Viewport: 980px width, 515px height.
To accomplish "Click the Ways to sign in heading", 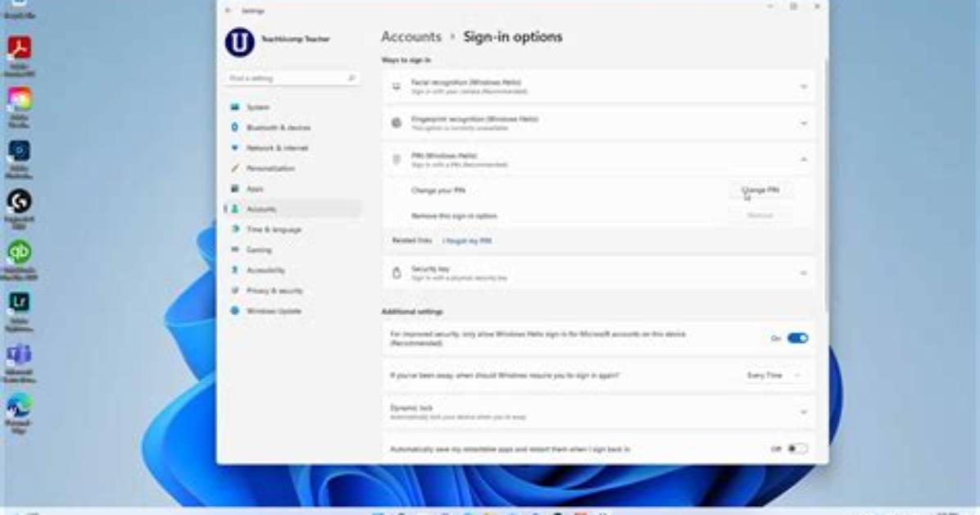I will [406, 60].
